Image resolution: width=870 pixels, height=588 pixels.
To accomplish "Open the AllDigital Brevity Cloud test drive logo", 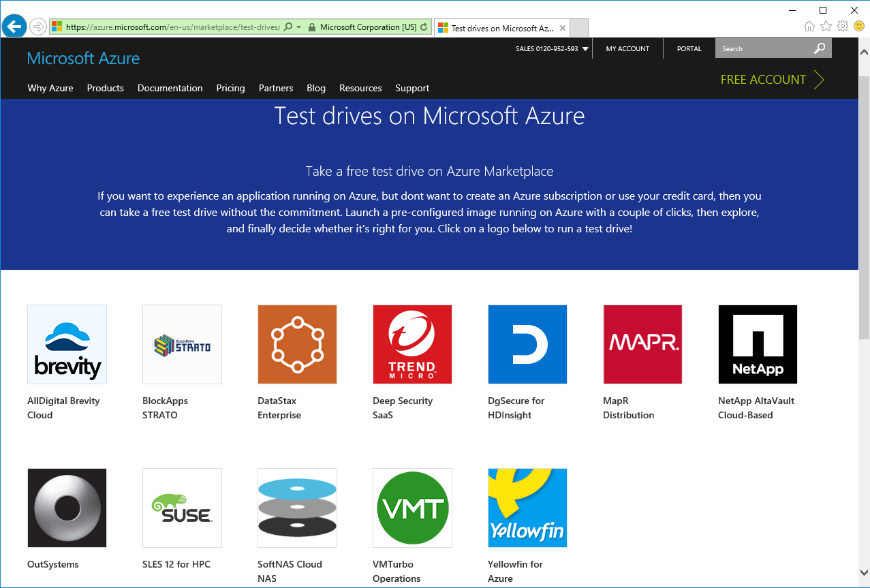I will (66, 344).
